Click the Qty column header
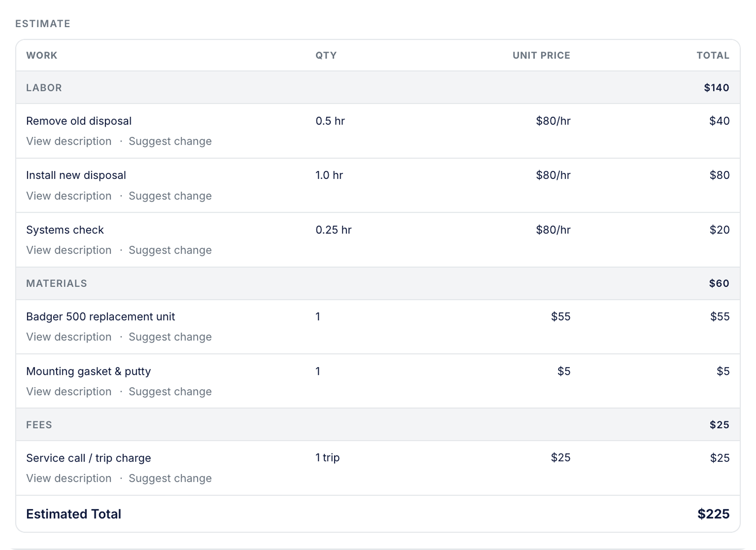The image size is (756, 550). 326,56
